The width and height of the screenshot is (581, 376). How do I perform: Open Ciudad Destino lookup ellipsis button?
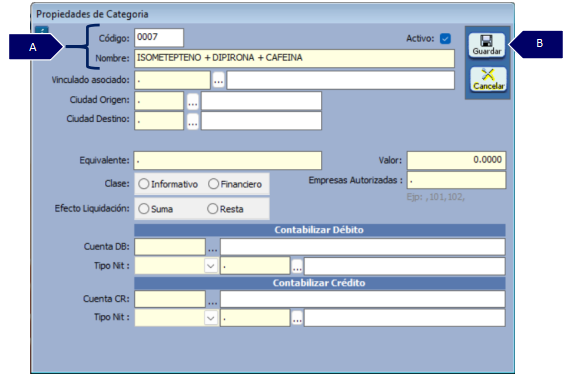point(192,121)
